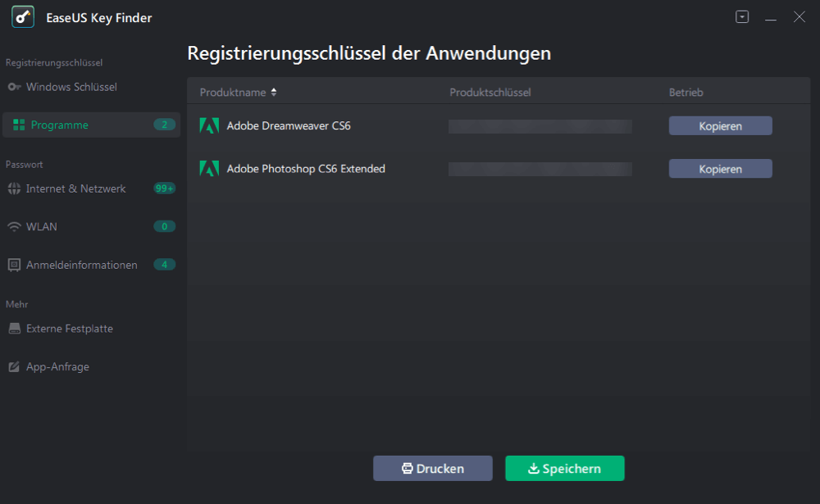Viewport: 820px width, 504px height.
Task: Select the Windows Schlüssel key icon
Action: point(14,87)
